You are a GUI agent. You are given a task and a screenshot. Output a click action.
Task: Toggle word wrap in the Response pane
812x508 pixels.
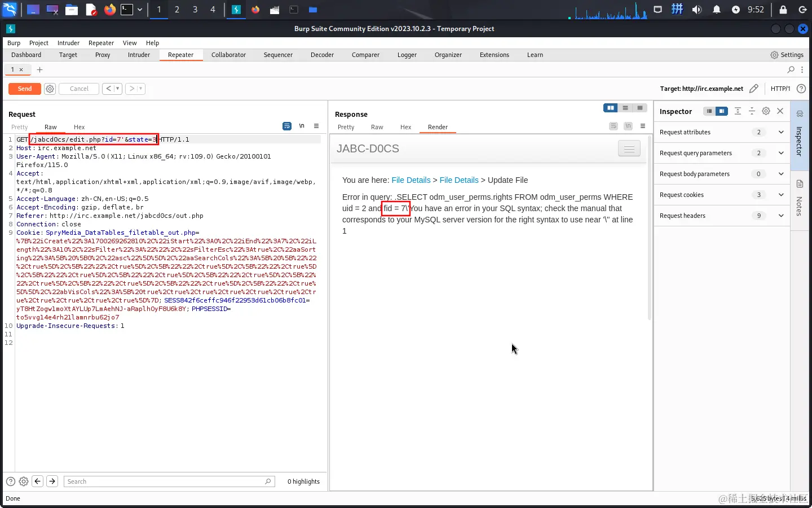614,126
